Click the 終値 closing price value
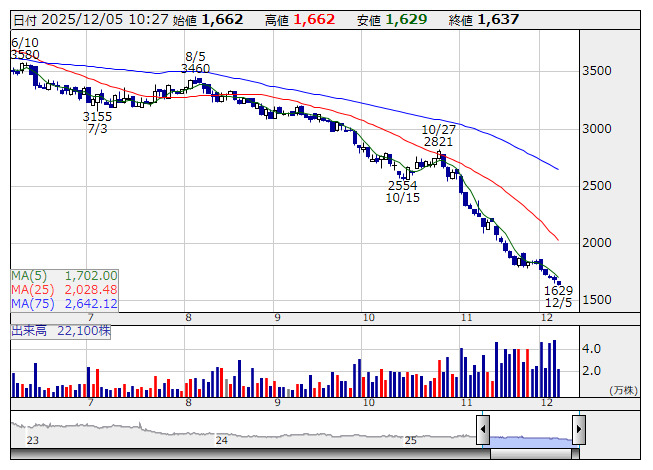The width and height of the screenshot is (653, 470). 497,19
